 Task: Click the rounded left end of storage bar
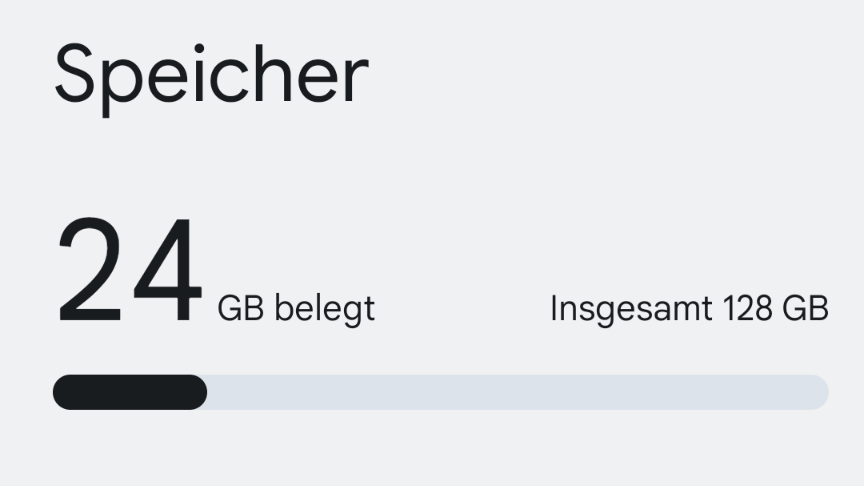pos(62,392)
